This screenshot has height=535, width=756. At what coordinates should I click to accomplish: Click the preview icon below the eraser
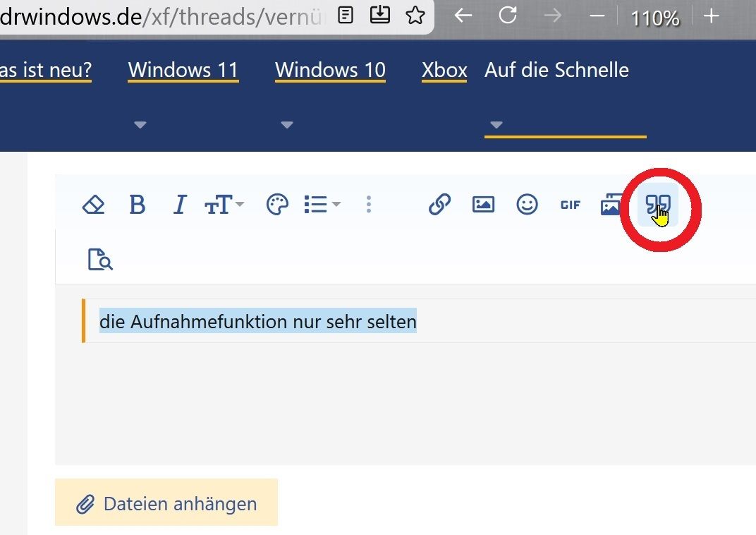(100, 260)
